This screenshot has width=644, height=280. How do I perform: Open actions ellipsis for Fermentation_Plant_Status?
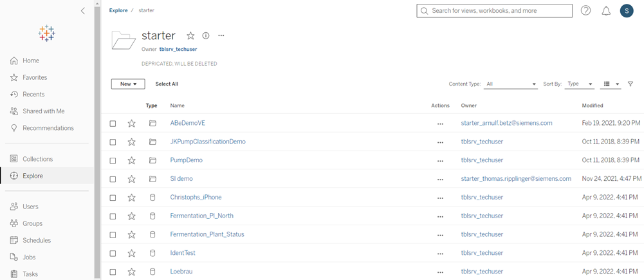click(440, 235)
